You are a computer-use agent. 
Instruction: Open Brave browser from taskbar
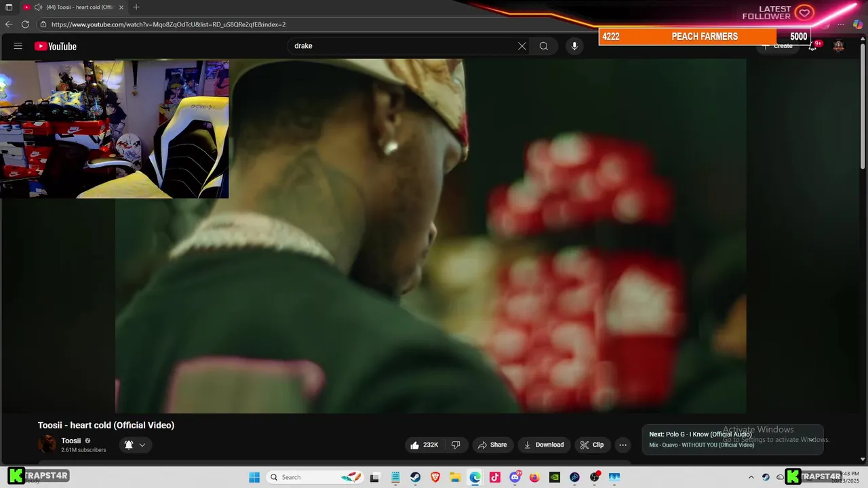(x=435, y=477)
